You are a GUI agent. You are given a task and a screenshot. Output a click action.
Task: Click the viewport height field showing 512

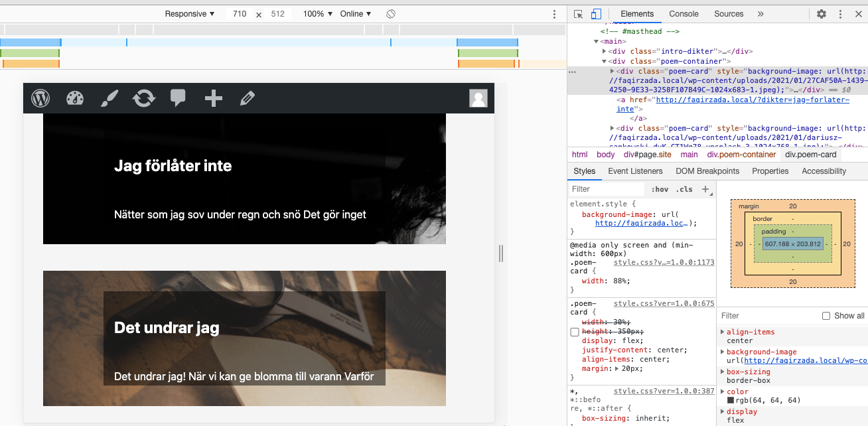tap(277, 14)
